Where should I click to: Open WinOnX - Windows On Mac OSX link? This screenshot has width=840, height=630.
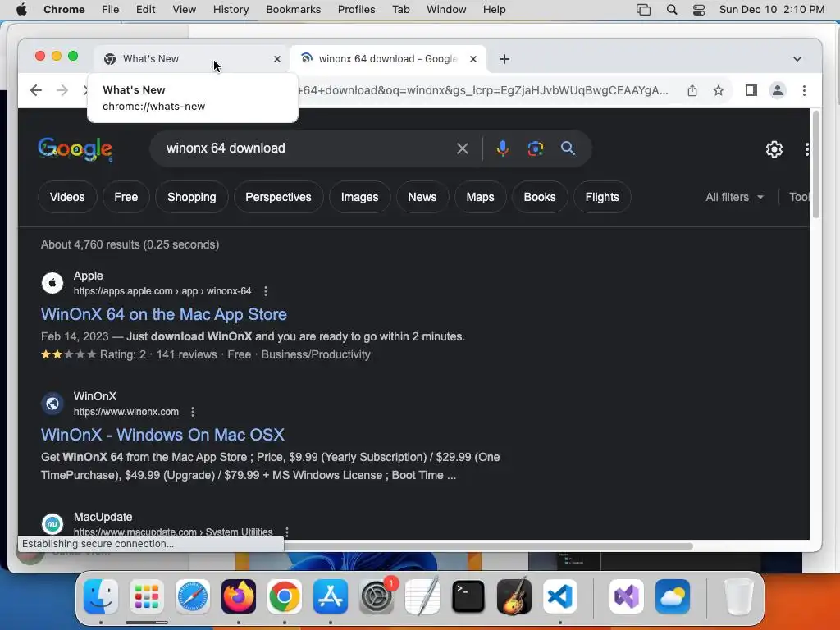coord(163,435)
